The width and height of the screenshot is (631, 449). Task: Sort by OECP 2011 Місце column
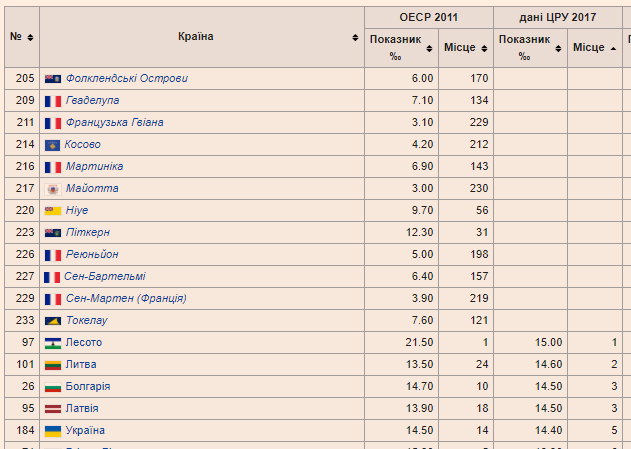point(464,47)
